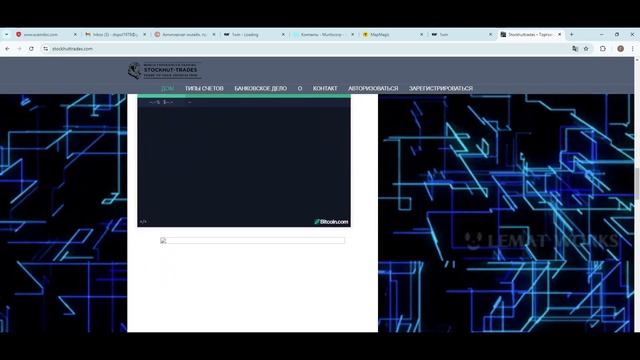
Task: Close the Stockhuttrades tab
Action: (560, 35)
